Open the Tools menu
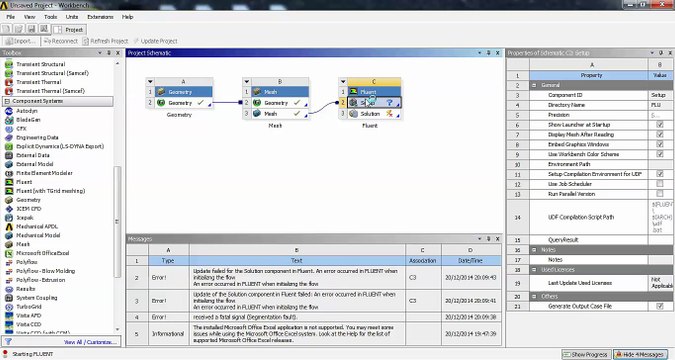 point(50,17)
